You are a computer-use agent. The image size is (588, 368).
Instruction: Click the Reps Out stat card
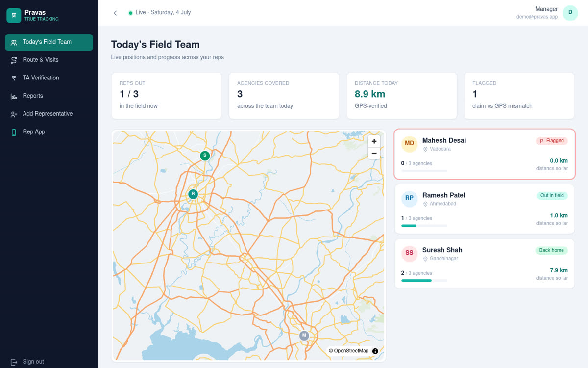167,96
